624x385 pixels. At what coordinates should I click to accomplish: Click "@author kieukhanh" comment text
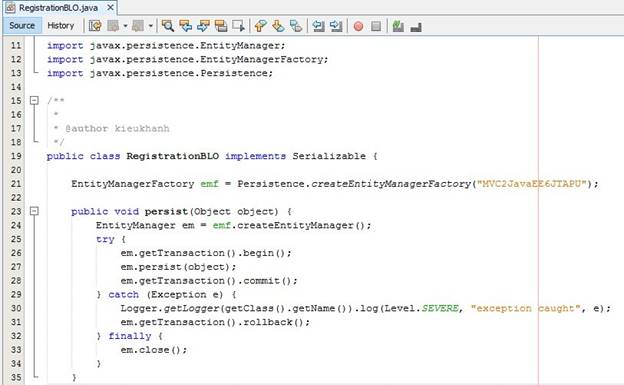tap(117, 129)
